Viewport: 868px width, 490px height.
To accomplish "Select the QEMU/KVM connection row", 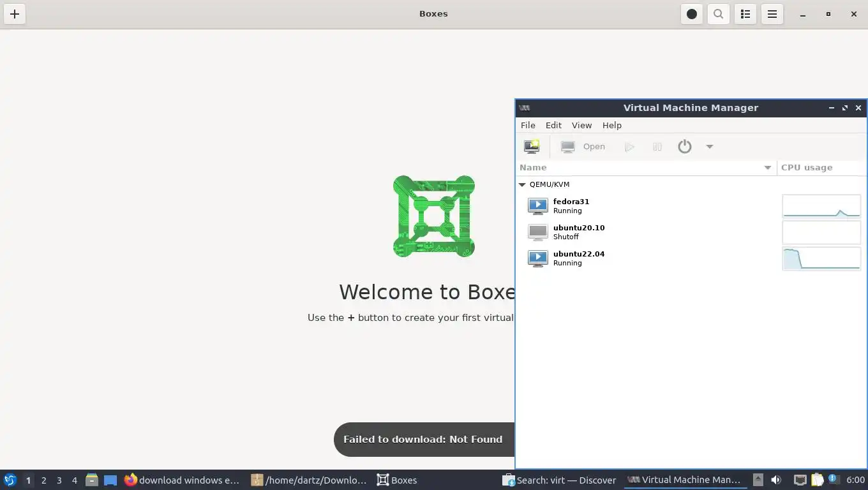I will [691, 184].
